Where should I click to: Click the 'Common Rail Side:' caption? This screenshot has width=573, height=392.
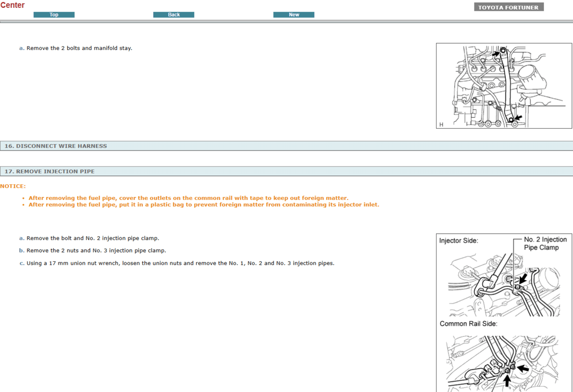[468, 324]
